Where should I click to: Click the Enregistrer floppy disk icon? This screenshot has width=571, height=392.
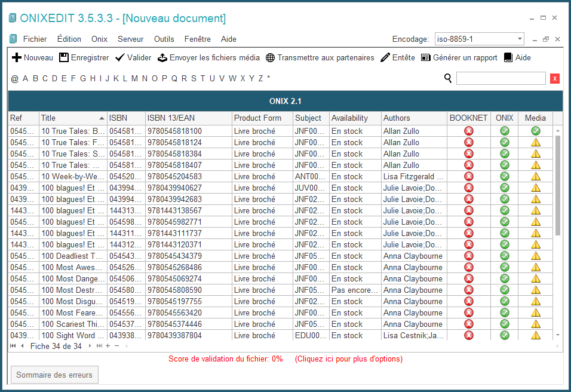(64, 57)
